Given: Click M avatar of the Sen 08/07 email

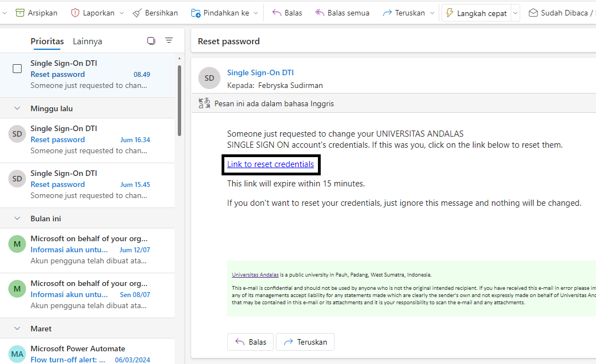Looking at the screenshot, I should pos(17,289).
